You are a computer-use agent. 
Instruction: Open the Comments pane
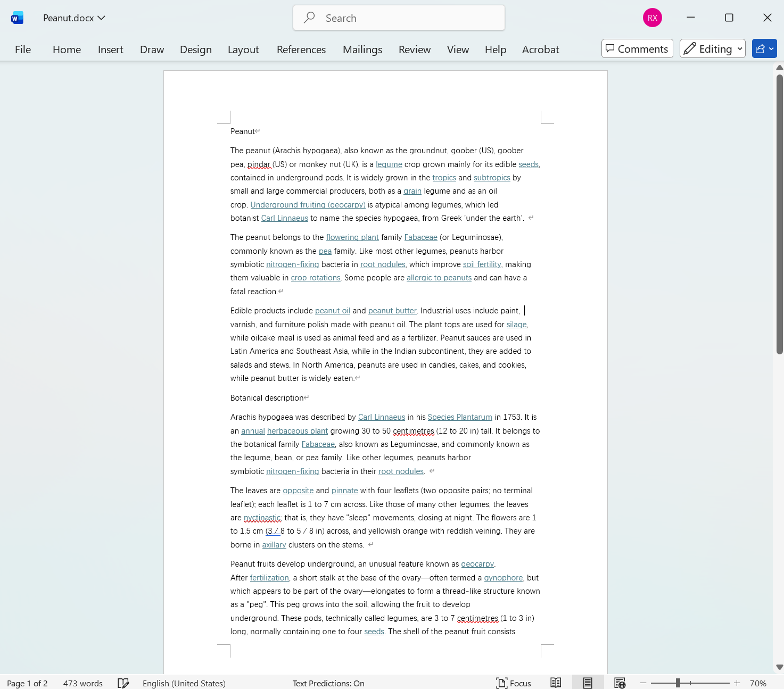pyautogui.click(x=637, y=48)
